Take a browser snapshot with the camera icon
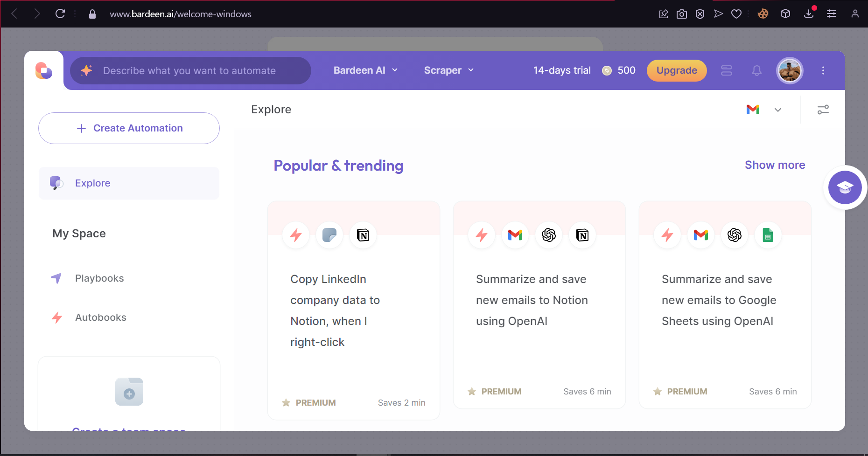868x456 pixels. [x=682, y=14]
